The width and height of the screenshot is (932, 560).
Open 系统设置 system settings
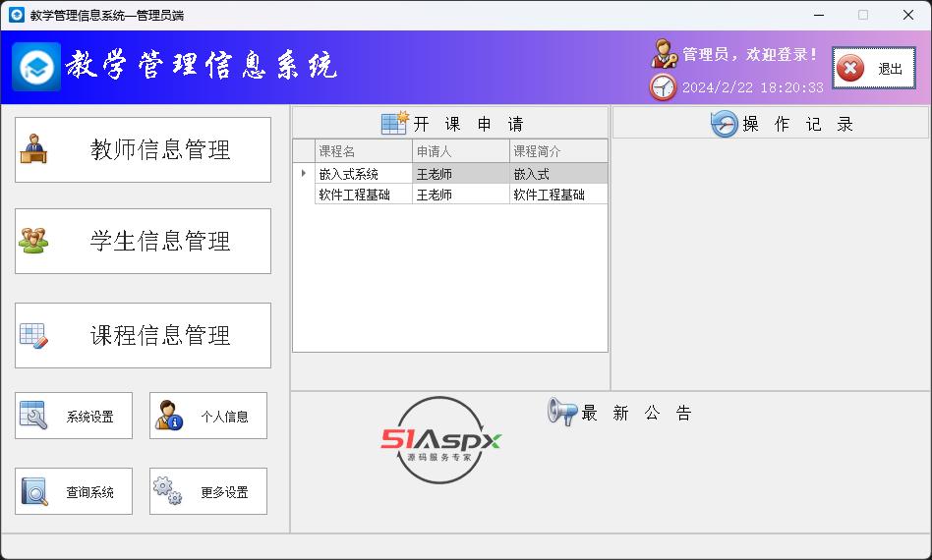click(x=74, y=416)
